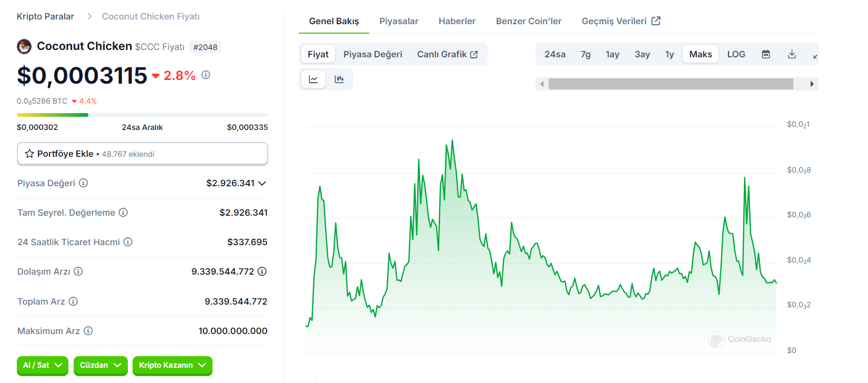Click the horizontal scrollbar thumb
This screenshot has height=383, width=868.
click(671, 84)
